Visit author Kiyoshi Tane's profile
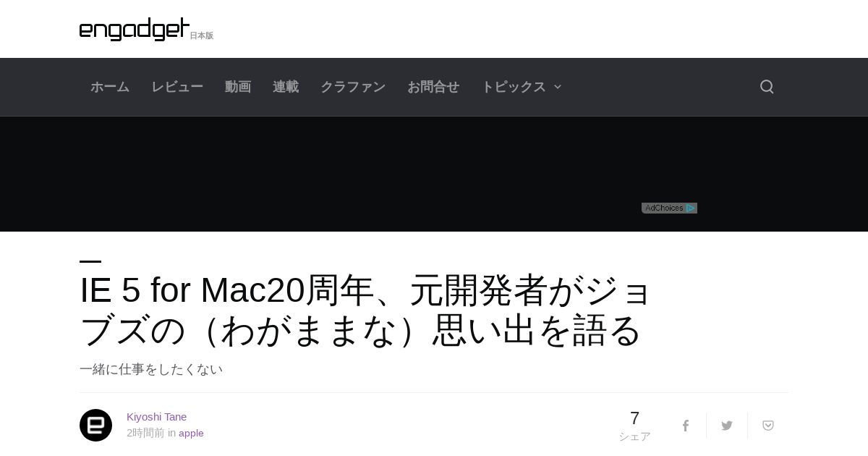Image resolution: width=868 pixels, height=456 pixels. click(156, 417)
